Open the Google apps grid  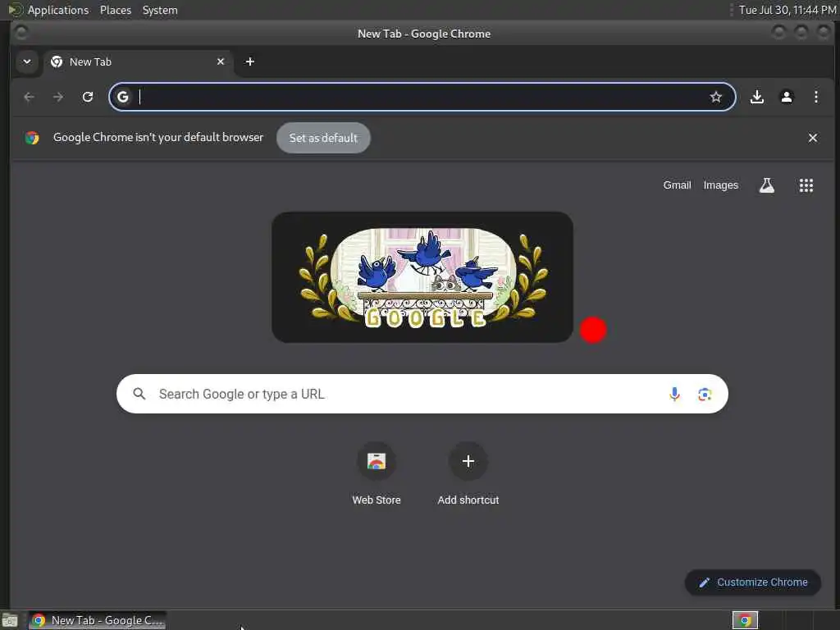click(806, 185)
